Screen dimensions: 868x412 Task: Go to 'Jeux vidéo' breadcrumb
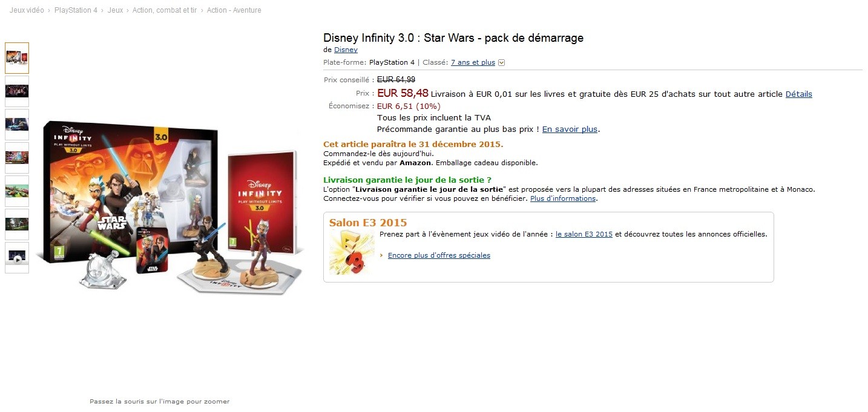pyautogui.click(x=27, y=10)
